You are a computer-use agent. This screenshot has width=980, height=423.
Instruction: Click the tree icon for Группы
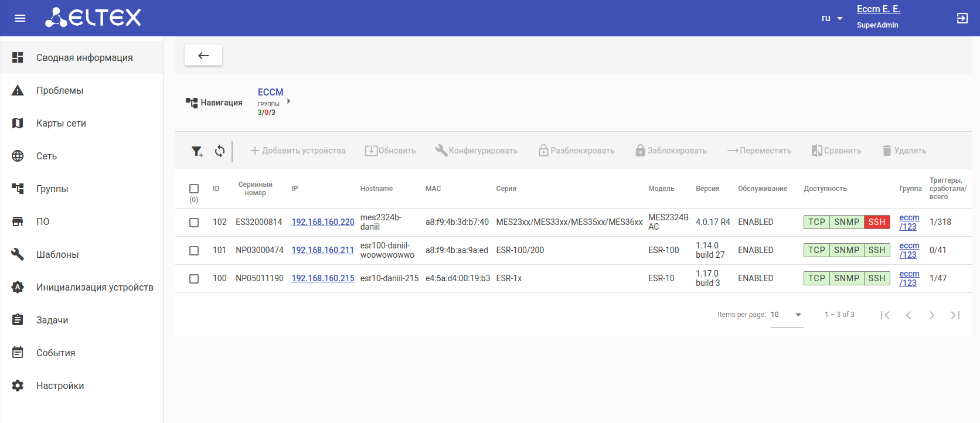[x=18, y=189]
